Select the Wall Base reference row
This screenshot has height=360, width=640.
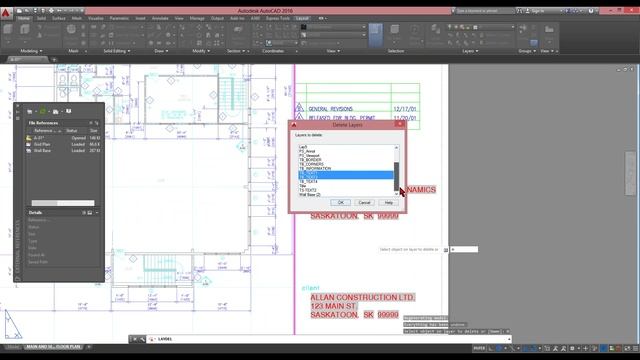pos(63,151)
